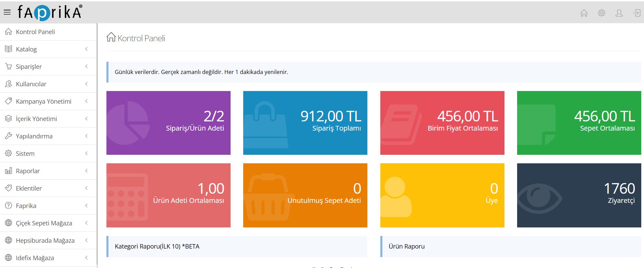The width and height of the screenshot is (644, 268).
Task: Expand the Katalog menu chevron
Action: [x=87, y=49]
